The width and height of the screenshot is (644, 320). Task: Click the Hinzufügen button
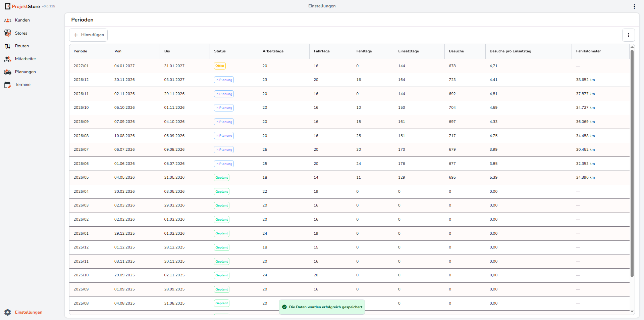[89, 35]
